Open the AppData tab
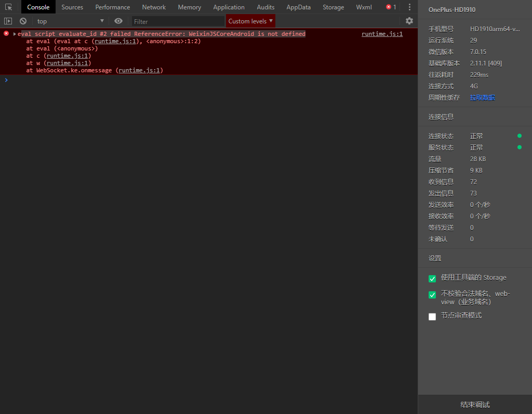 [299, 7]
